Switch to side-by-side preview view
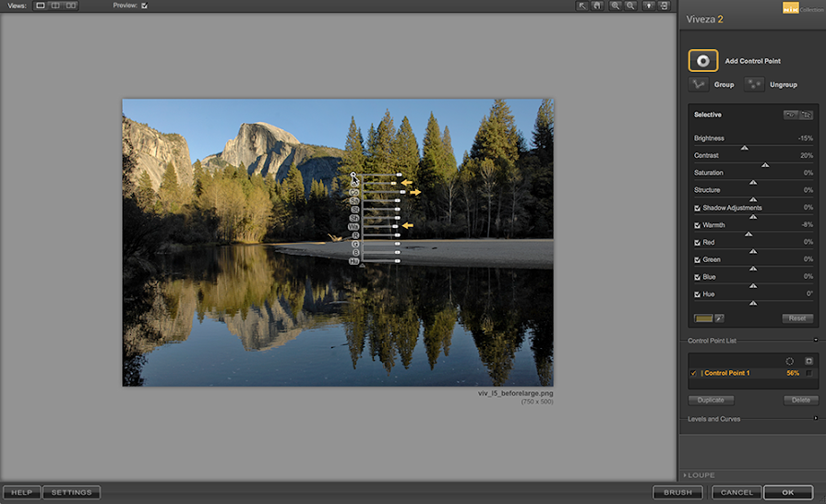Image resolution: width=826 pixels, height=504 pixels. point(71,6)
